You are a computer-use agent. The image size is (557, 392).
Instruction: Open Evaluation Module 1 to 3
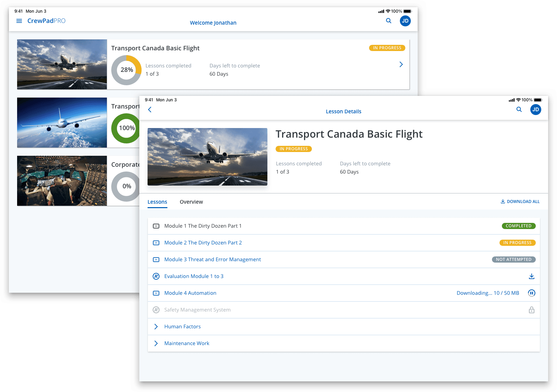[x=344, y=276]
